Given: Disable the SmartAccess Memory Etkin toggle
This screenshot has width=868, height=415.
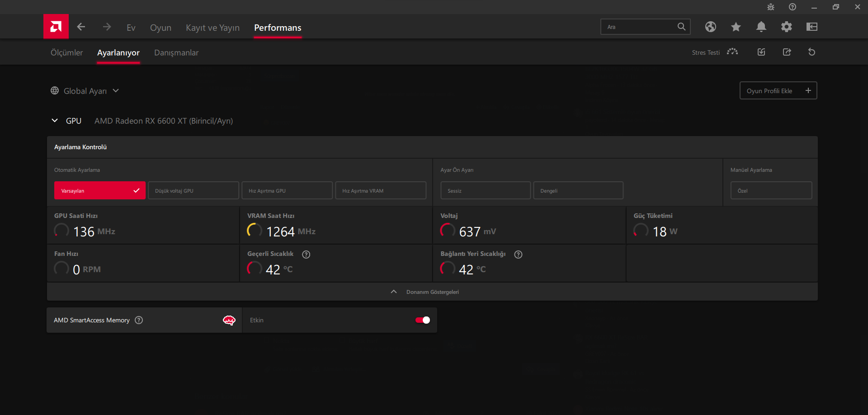Looking at the screenshot, I should (x=423, y=320).
